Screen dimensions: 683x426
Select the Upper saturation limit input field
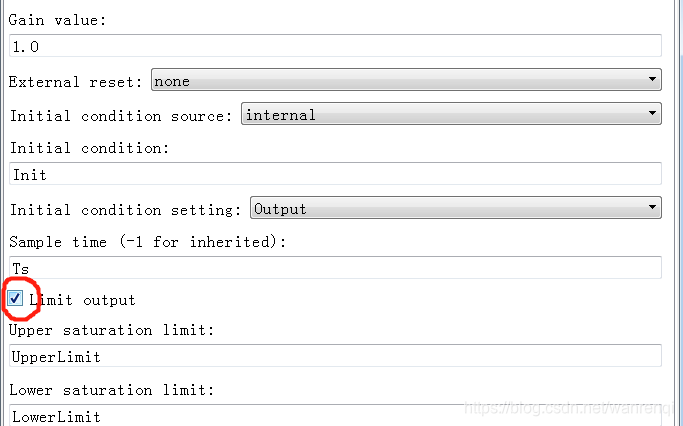tap(335, 356)
